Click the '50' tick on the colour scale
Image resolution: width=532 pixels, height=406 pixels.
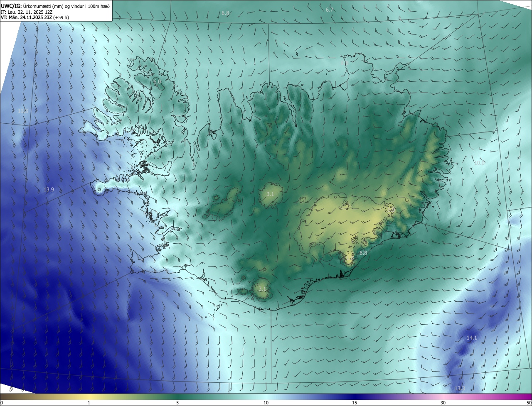pos(529,403)
